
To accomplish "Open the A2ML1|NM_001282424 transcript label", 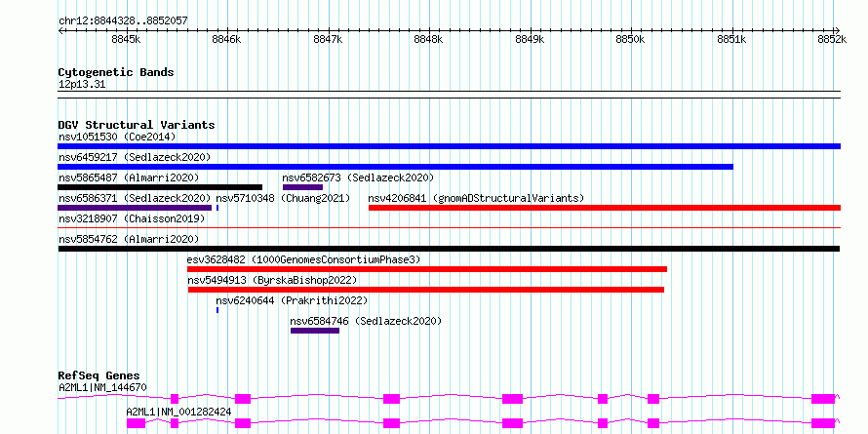I will point(178,412).
